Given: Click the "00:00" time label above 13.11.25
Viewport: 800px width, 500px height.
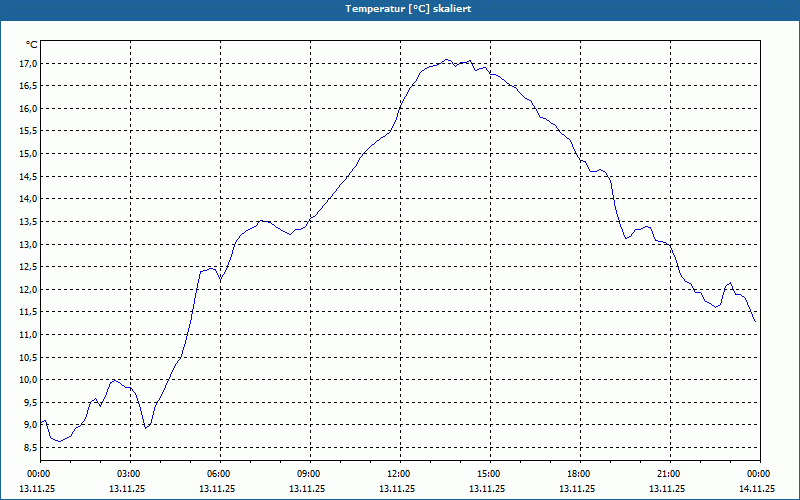Looking at the screenshot, I should (37, 474).
